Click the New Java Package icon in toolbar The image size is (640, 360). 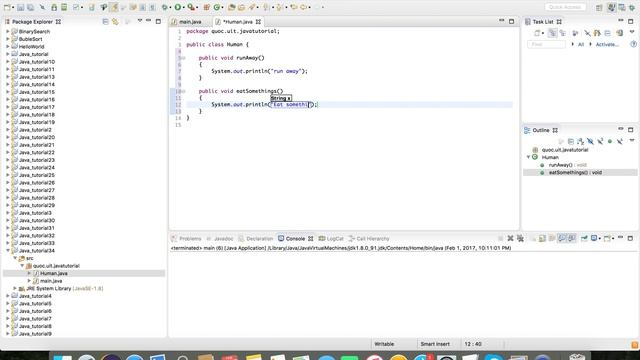tap(207, 7)
